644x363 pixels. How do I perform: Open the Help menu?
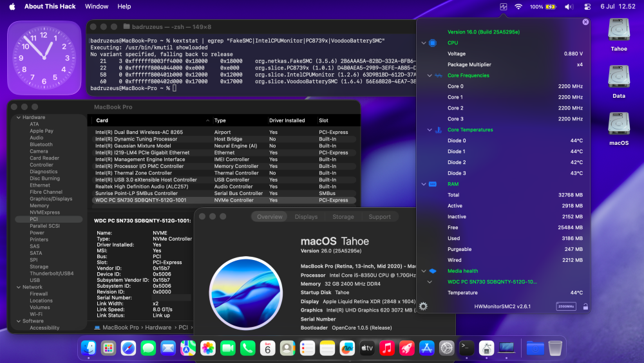pyautogui.click(x=124, y=6)
